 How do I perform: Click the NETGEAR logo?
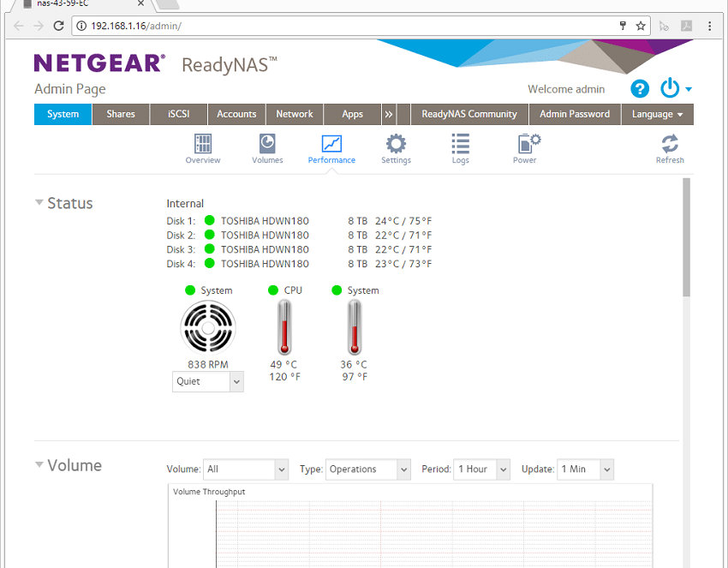coord(100,63)
